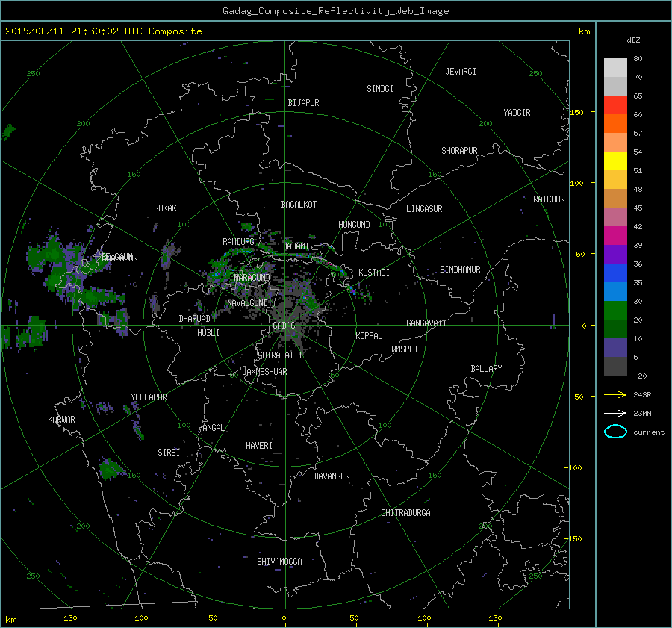
Task: Click the CHITRADURGA city label
Action: point(405,513)
